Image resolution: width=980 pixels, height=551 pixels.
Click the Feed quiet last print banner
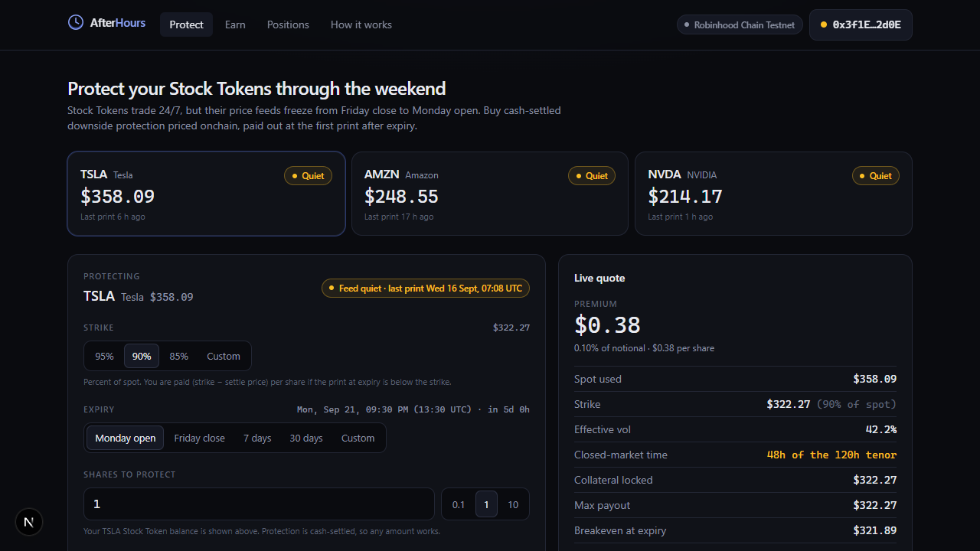(x=426, y=289)
